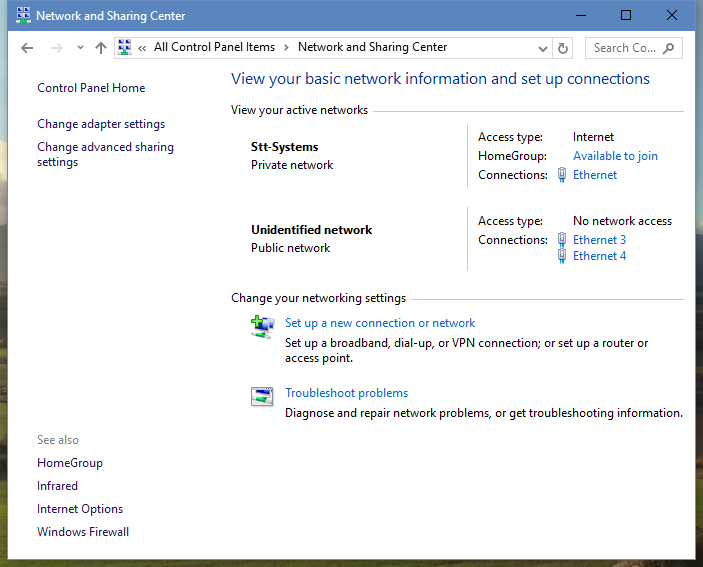Open breadcrumb arrow after All Control Panel Items

pyautogui.click(x=286, y=48)
